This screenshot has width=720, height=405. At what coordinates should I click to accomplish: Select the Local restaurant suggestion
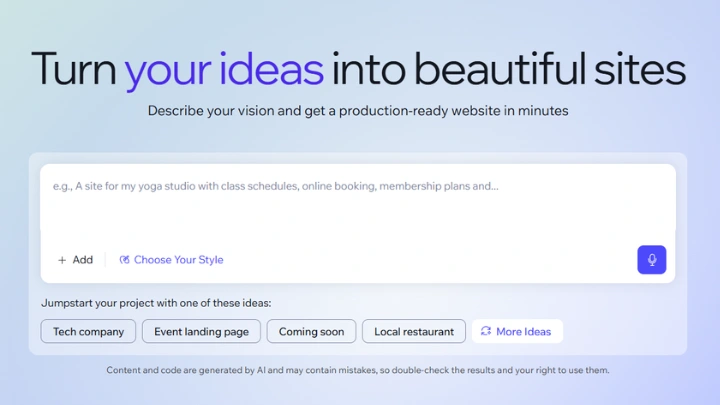413,331
